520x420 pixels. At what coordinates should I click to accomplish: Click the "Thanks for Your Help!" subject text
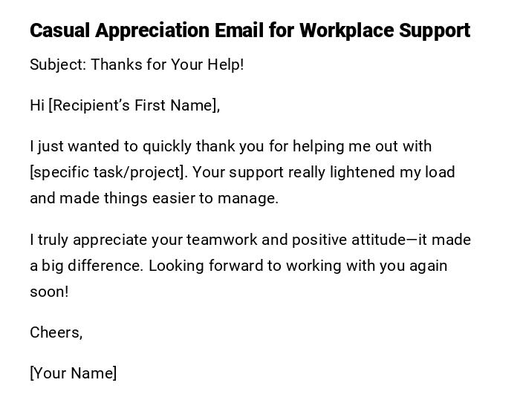coord(167,65)
